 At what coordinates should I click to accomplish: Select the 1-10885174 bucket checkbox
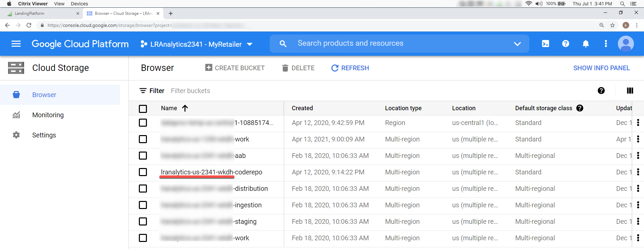[x=143, y=123]
